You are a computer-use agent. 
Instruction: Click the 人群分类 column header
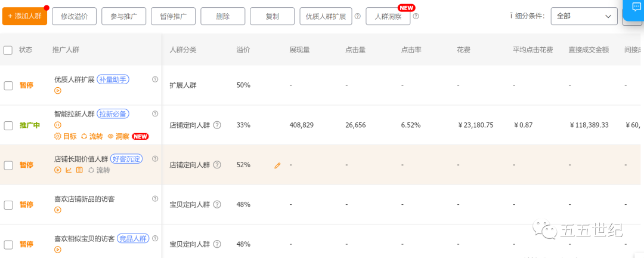183,50
